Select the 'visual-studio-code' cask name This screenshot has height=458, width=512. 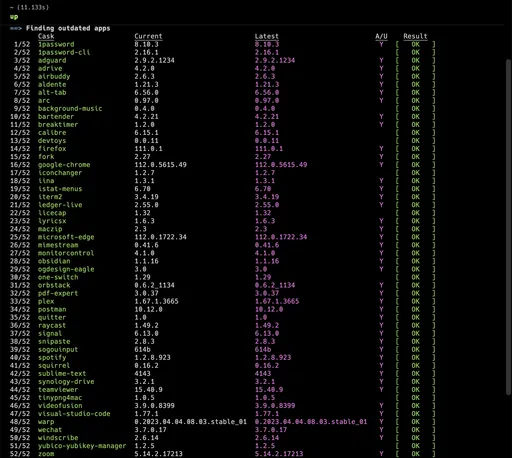(x=74, y=414)
